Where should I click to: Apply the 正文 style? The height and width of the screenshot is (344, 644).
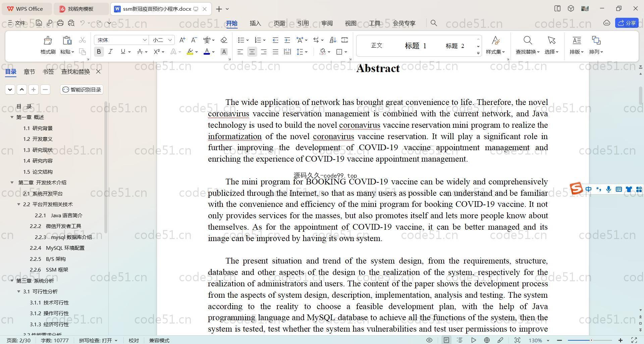pyautogui.click(x=377, y=46)
